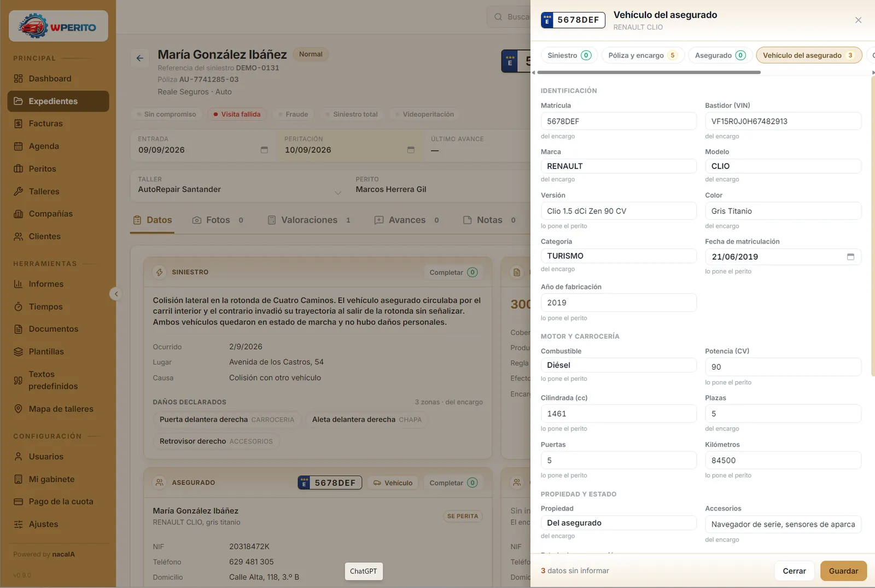This screenshot has height=588, width=875.
Task: Open the Combustible Diésel dropdown
Action: click(619, 365)
